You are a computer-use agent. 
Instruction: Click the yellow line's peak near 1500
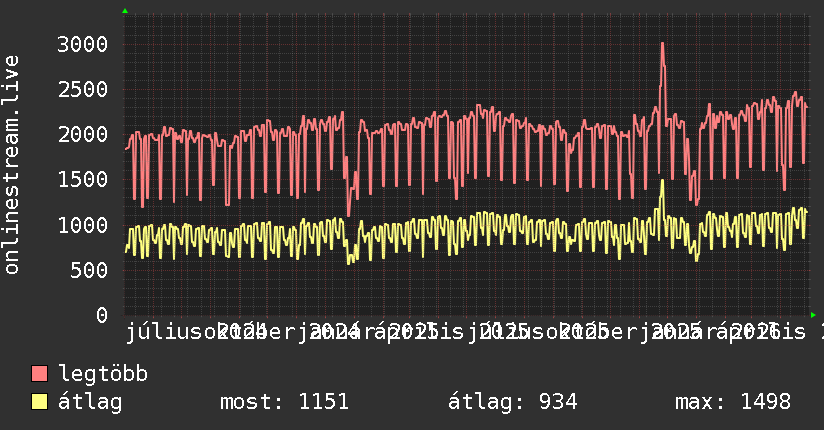point(662,181)
